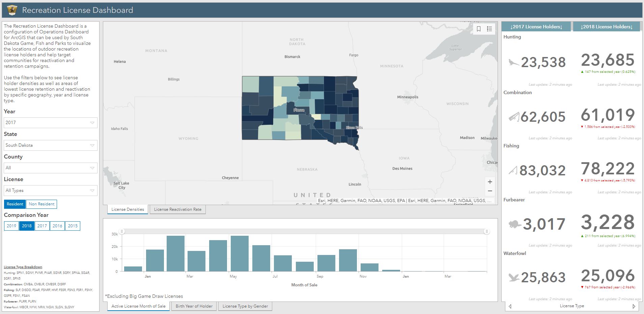This screenshot has height=314, width=644.
Task: Click Pierre label on the map
Action: 299,110
